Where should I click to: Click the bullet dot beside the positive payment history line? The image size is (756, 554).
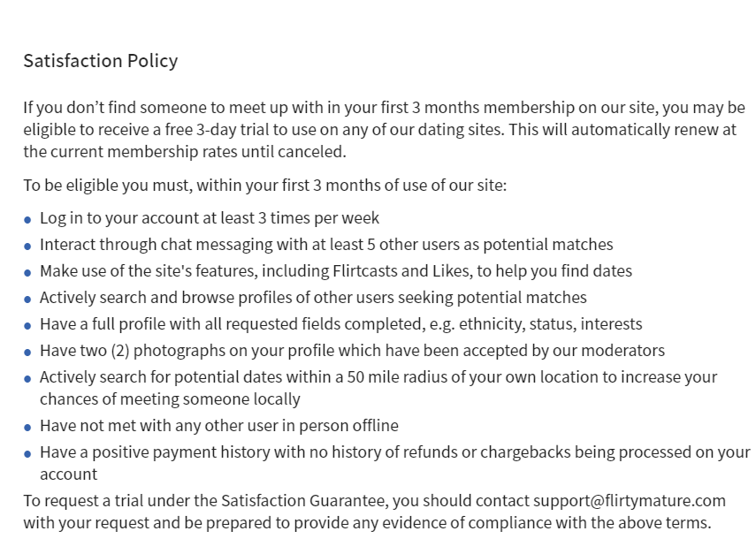(x=28, y=454)
